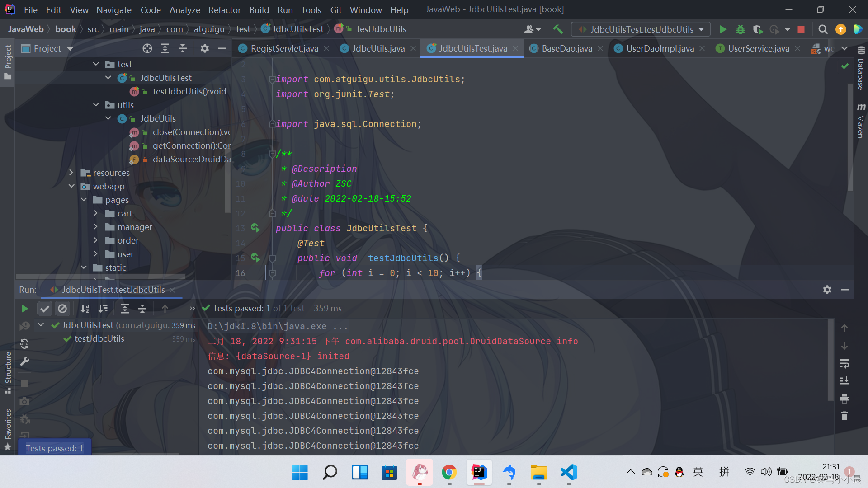Toggle soft-wrap in console output
This screenshot has width=868, height=488.
[x=844, y=363]
